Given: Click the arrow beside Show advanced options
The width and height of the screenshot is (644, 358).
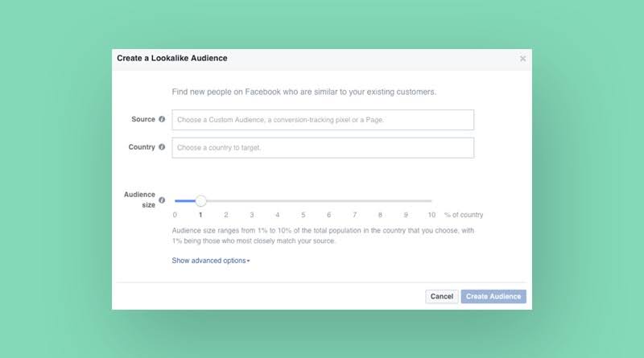Looking at the screenshot, I should click(x=248, y=261).
